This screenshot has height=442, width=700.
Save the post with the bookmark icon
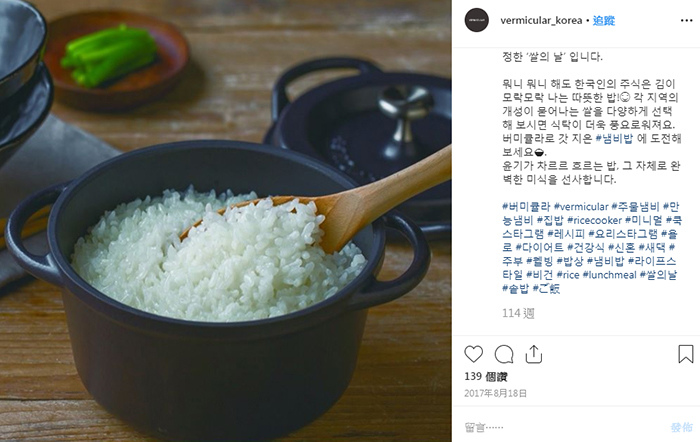(x=686, y=354)
